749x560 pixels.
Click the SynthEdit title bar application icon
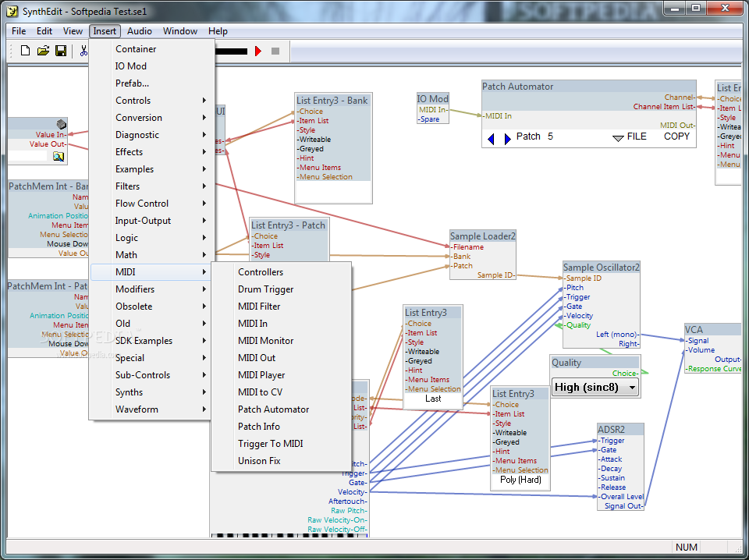12,10
